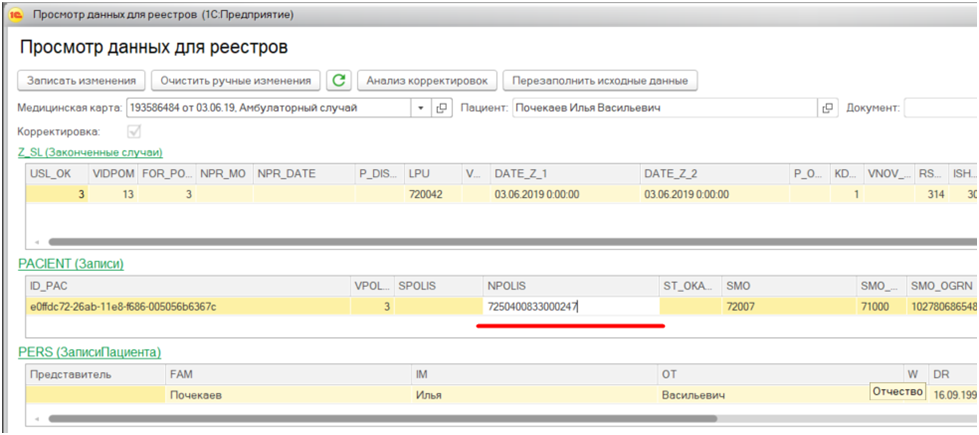This screenshot has width=979, height=435.
Task: Click the LPU cell value 720042
Action: (432, 194)
